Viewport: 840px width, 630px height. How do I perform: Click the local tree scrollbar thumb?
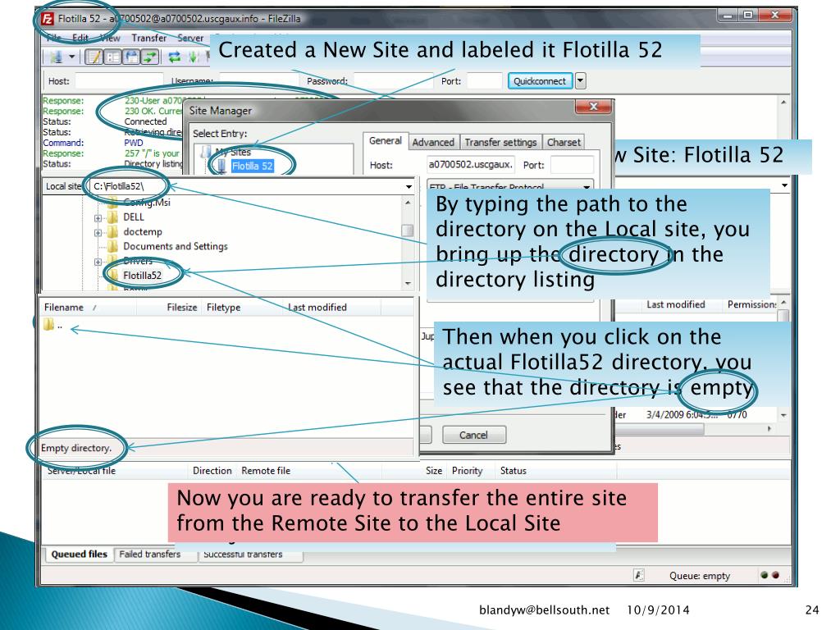(x=408, y=231)
